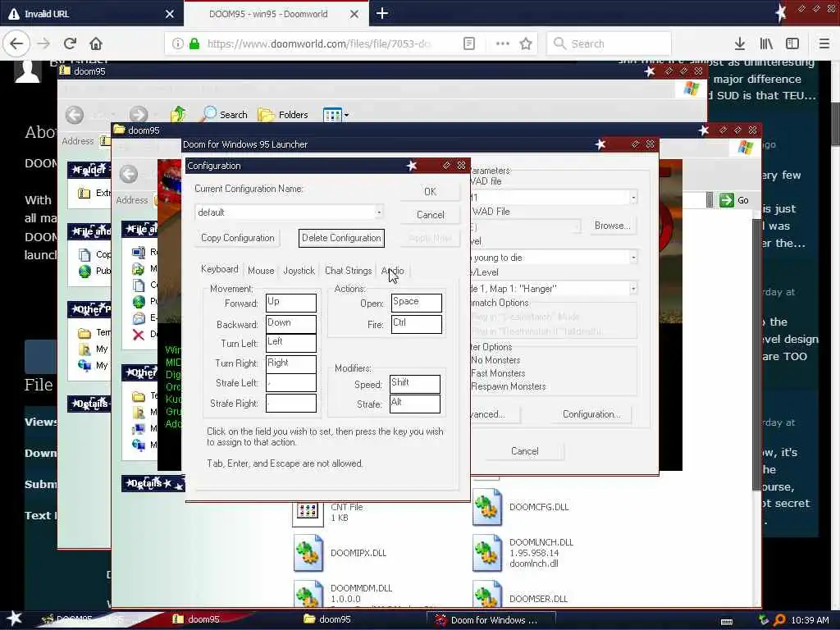Open new browser tab with plus

click(x=382, y=13)
